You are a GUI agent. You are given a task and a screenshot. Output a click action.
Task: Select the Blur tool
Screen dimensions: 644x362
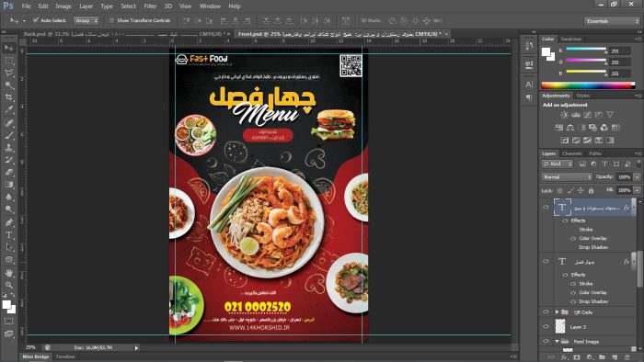8,197
